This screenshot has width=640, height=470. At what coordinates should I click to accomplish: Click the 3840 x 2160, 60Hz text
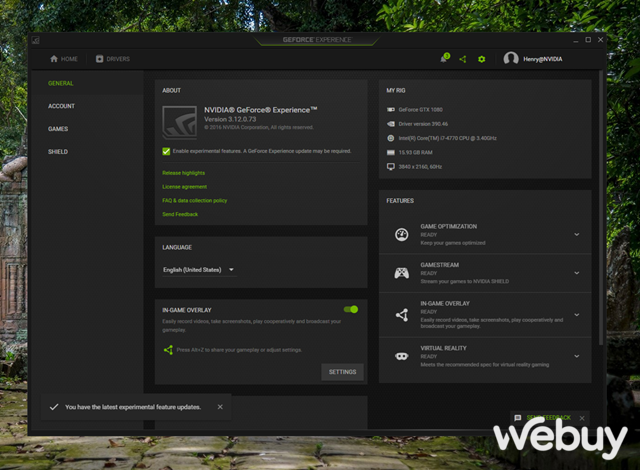point(420,167)
